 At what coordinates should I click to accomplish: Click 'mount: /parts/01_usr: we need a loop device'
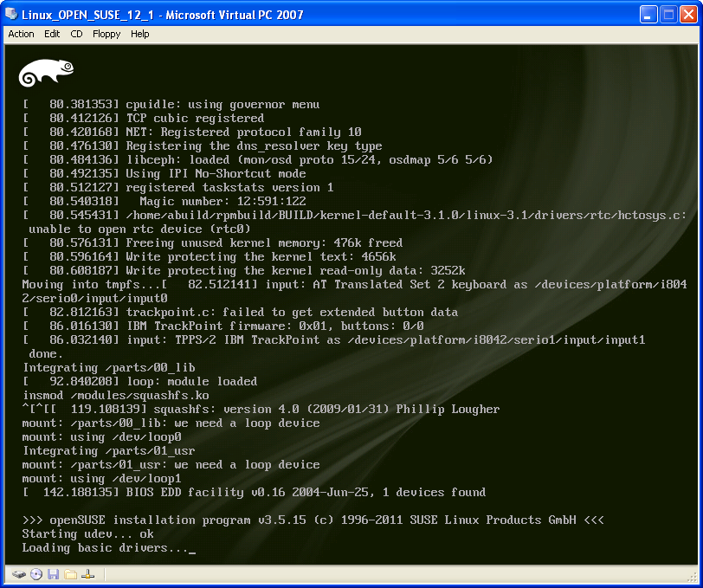(x=171, y=466)
